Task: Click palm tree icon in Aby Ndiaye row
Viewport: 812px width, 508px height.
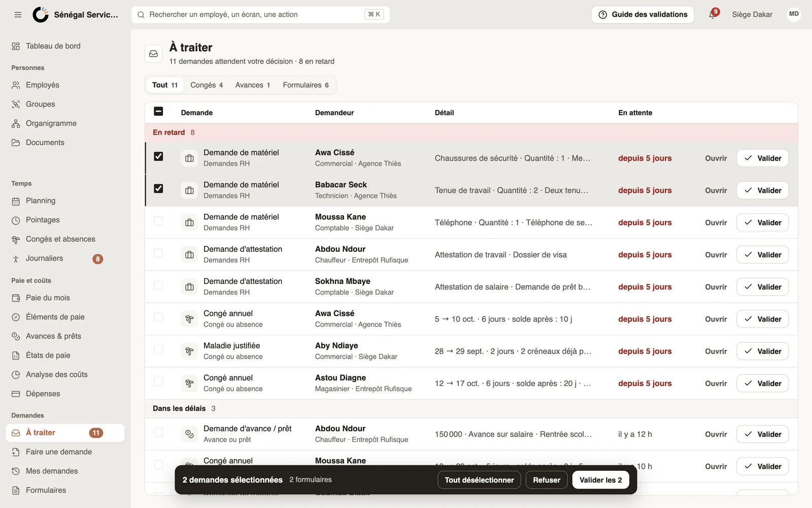Action: pos(189,352)
